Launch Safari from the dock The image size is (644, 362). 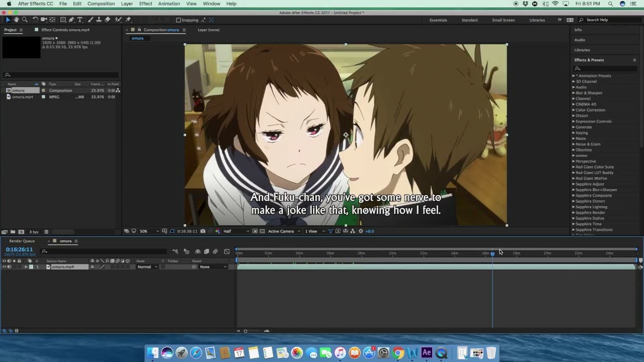(196, 353)
